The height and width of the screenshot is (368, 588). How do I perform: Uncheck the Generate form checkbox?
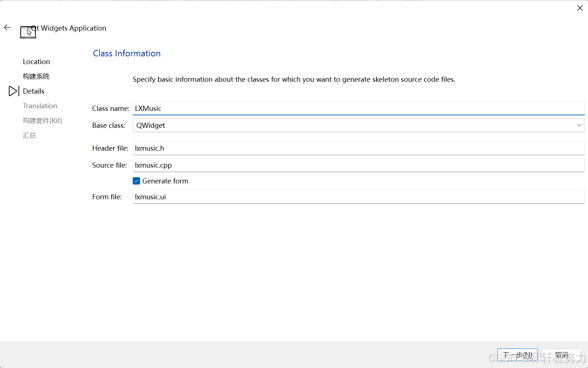(136, 181)
